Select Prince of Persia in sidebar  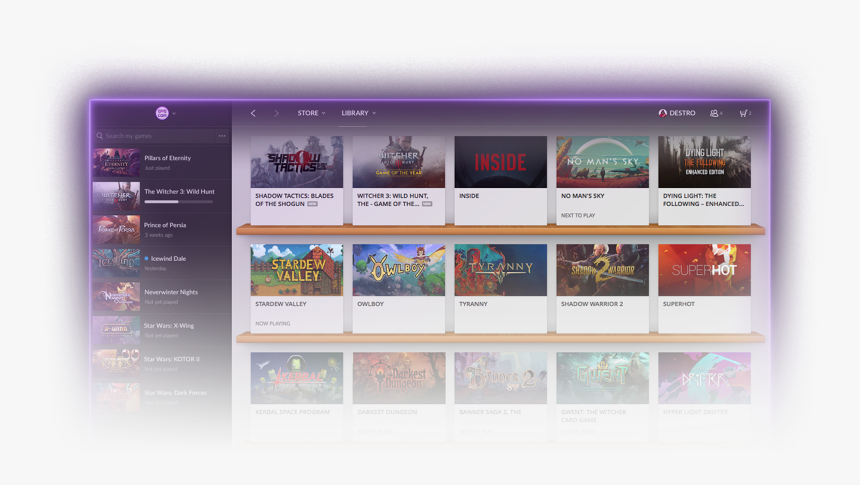click(162, 229)
